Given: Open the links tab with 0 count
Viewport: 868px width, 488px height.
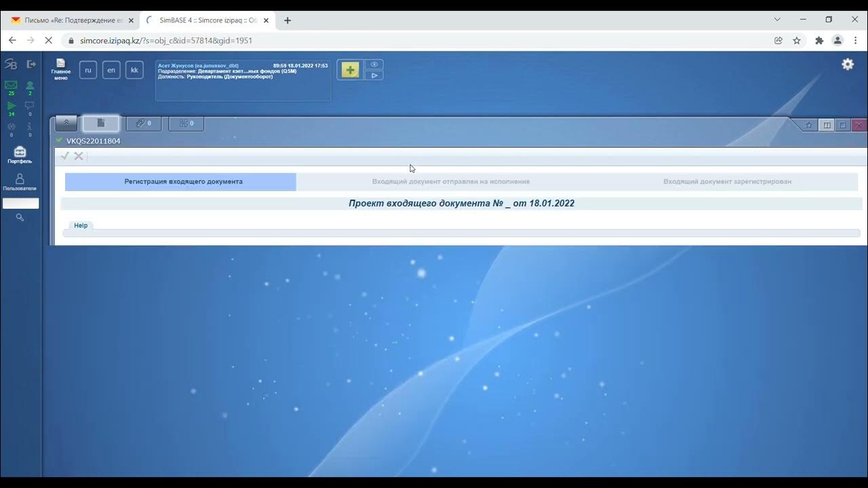Looking at the screenshot, I should [x=186, y=123].
